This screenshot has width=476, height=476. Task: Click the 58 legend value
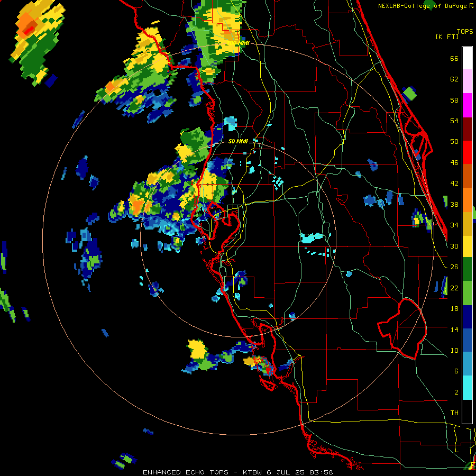(x=454, y=100)
